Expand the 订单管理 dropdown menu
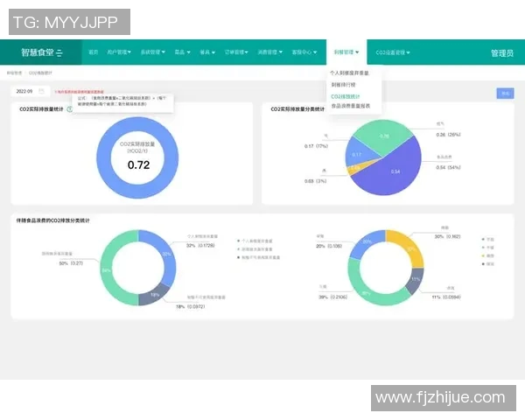Viewport: 525px width, 420px height. [237, 52]
